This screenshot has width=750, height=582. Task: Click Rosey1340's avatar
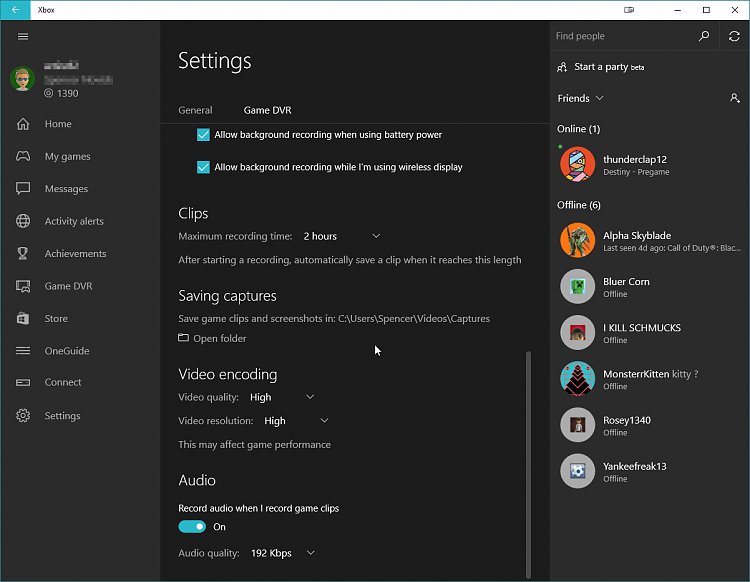pyautogui.click(x=577, y=425)
